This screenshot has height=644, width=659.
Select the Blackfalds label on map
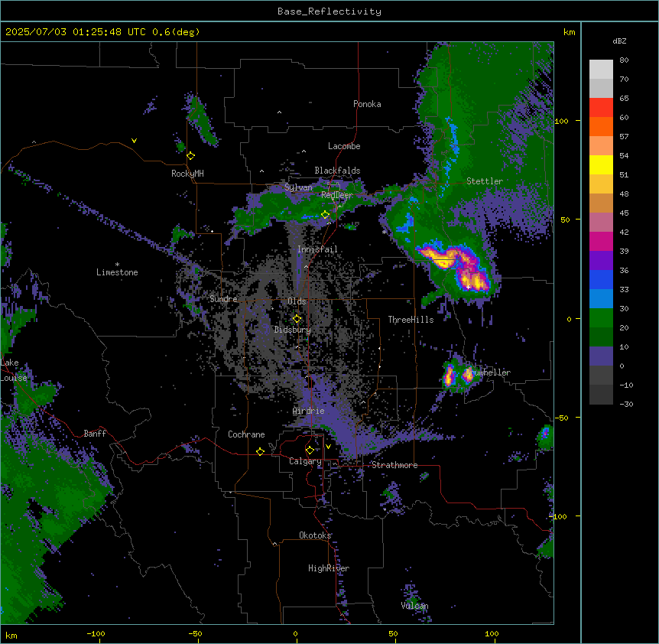(x=337, y=171)
